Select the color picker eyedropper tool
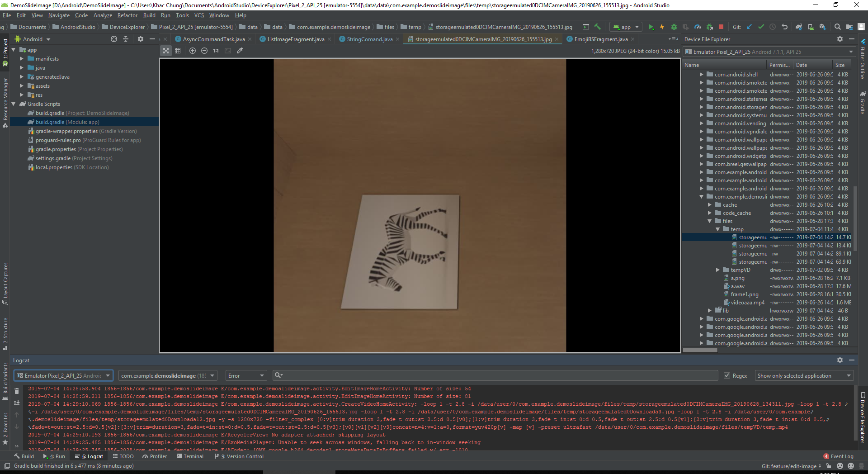868x474 pixels. coord(240,51)
